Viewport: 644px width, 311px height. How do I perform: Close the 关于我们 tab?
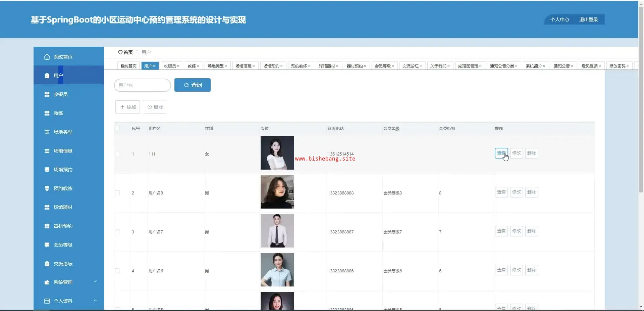pos(448,66)
